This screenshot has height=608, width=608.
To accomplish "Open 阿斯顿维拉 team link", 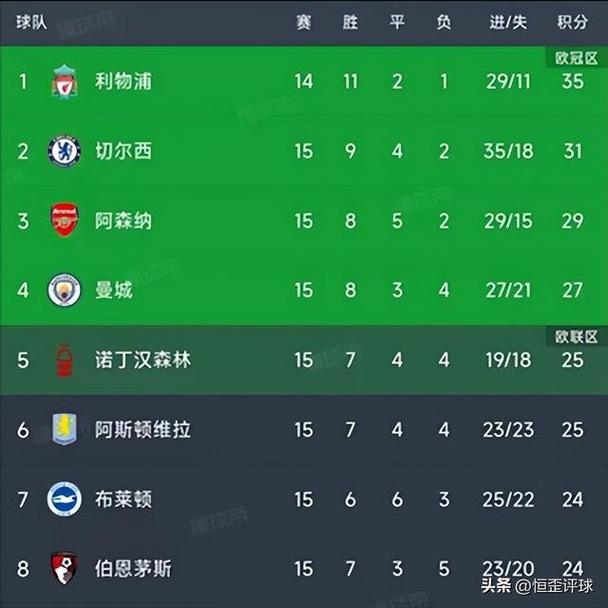I will 143,429.
